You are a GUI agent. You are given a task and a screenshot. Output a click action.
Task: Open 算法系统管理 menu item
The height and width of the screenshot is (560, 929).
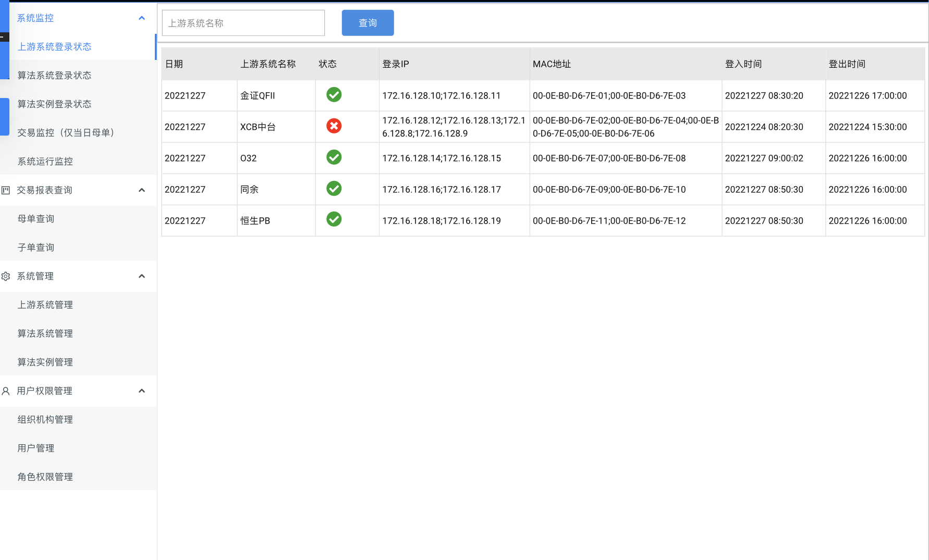pyautogui.click(x=78, y=334)
